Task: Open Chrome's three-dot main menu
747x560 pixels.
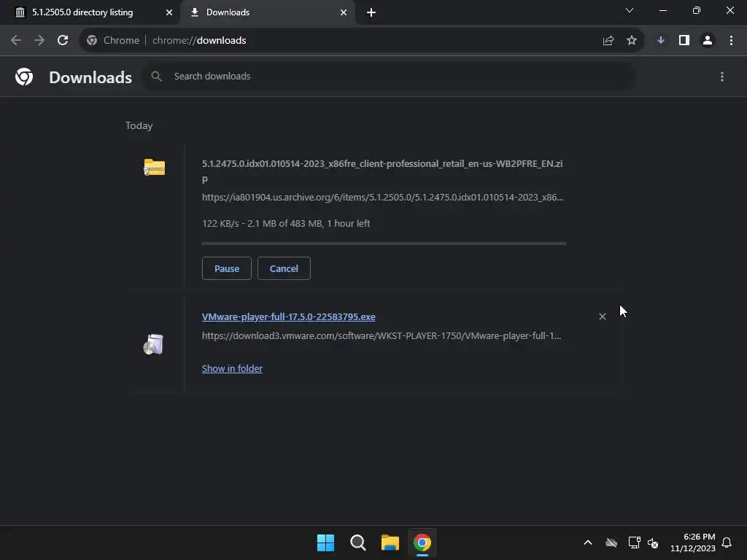Action: coord(731,41)
